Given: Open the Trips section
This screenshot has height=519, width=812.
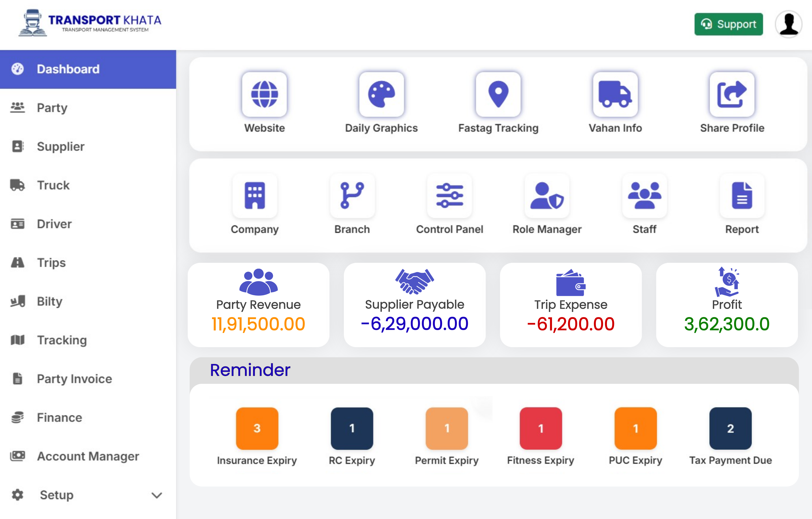Looking at the screenshot, I should tap(51, 263).
